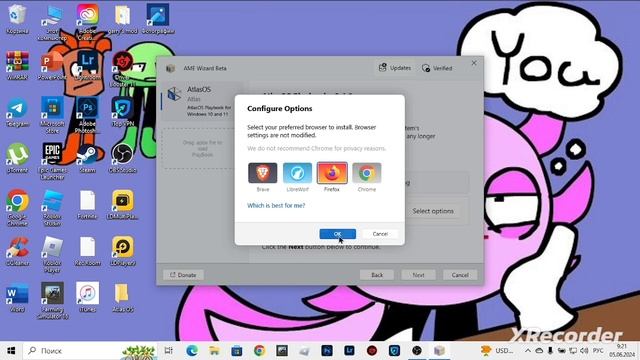Show hidden system tray icons
This screenshot has width=640, height=360.
[x=528, y=351]
